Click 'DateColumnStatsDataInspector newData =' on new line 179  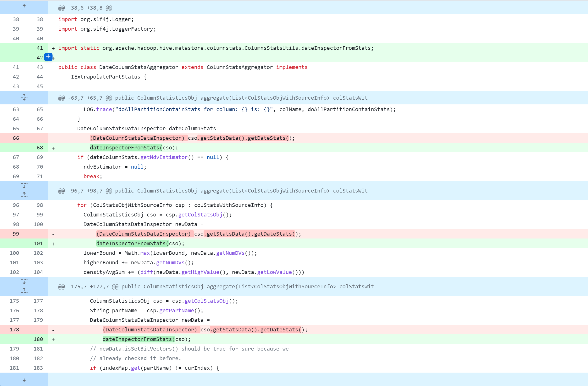150,320
